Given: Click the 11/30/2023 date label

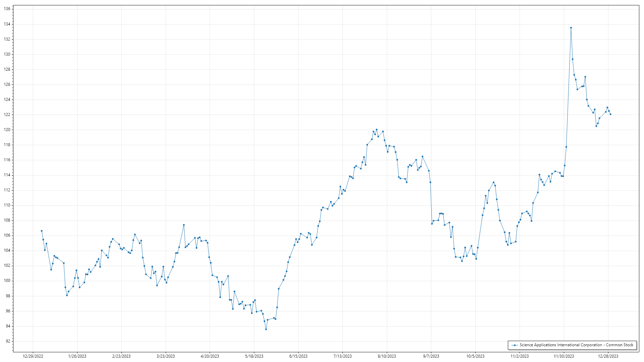Looking at the screenshot, I should 564,356.
